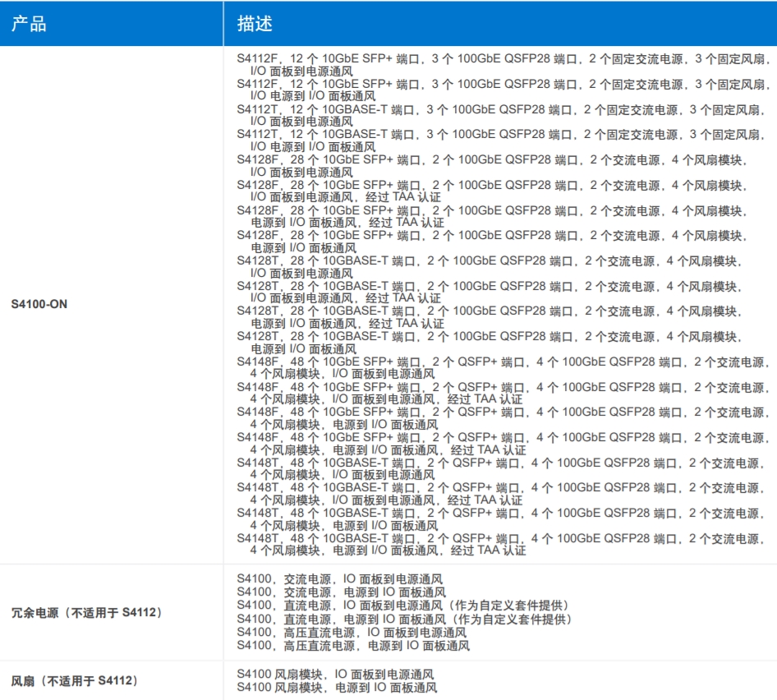
Task: Click "S4100 风扇模块，IO 面板到电源通风" entry
Action: point(337,674)
